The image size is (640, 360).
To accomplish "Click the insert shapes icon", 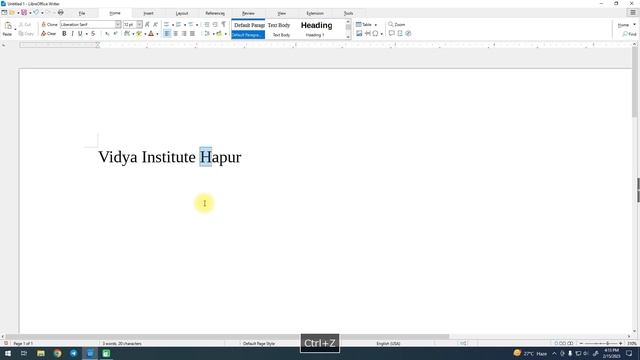I will pyautogui.click(x=376, y=34).
